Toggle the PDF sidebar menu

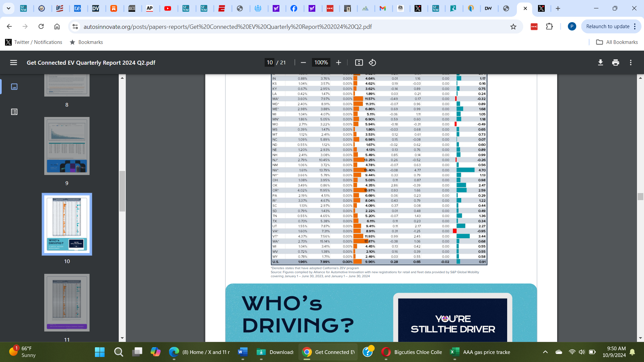(13, 63)
